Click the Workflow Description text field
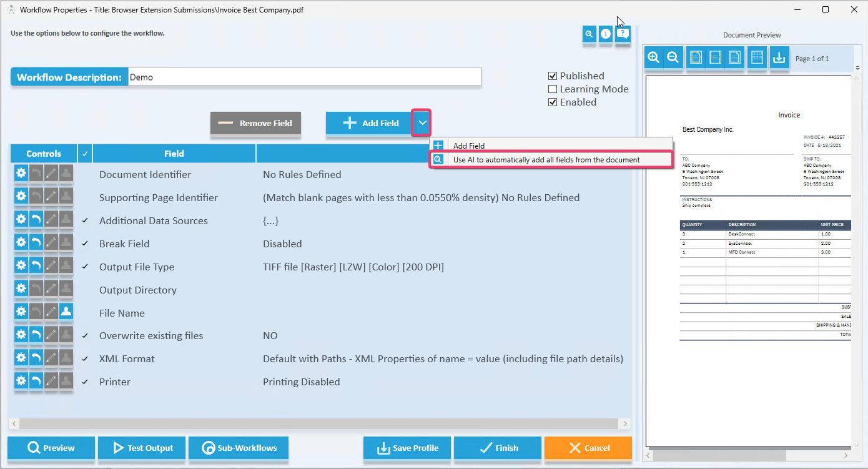The image size is (868, 469). [305, 77]
